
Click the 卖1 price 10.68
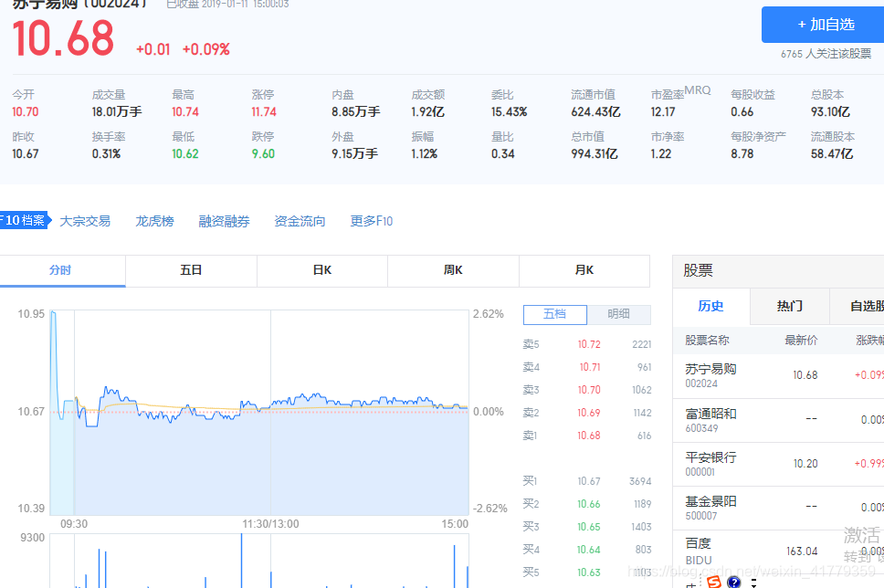point(589,436)
